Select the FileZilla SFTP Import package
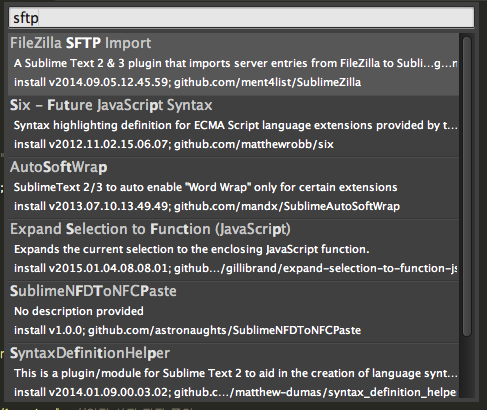487x410 pixels. pos(233,64)
